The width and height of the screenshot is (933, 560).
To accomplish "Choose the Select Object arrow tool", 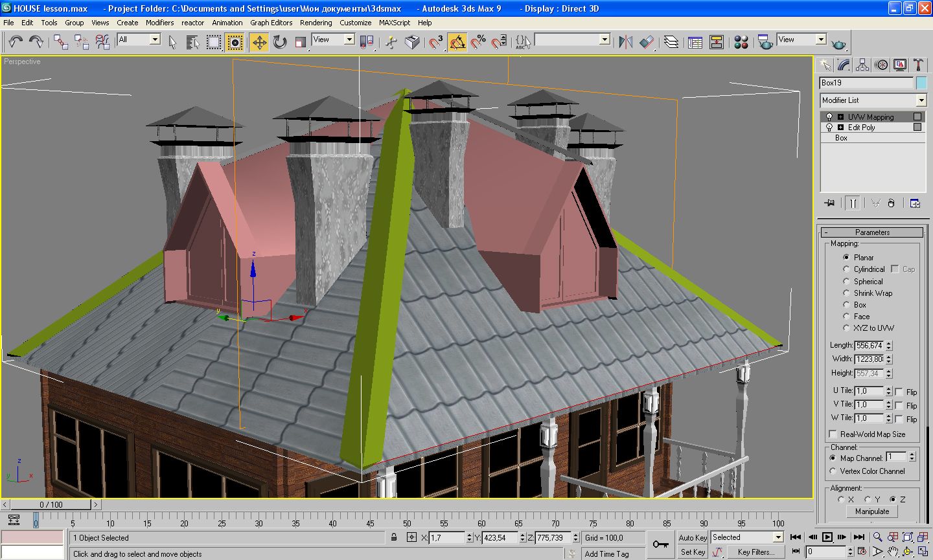I will pyautogui.click(x=172, y=42).
